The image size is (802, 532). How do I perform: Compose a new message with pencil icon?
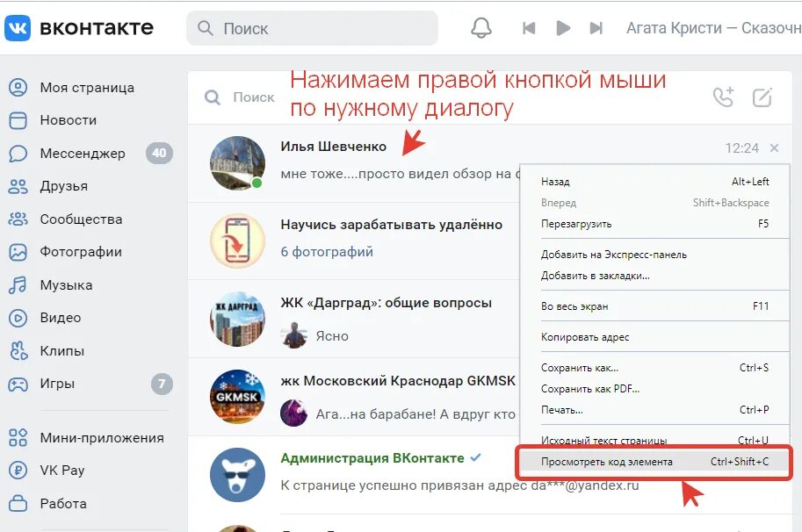[x=762, y=97]
